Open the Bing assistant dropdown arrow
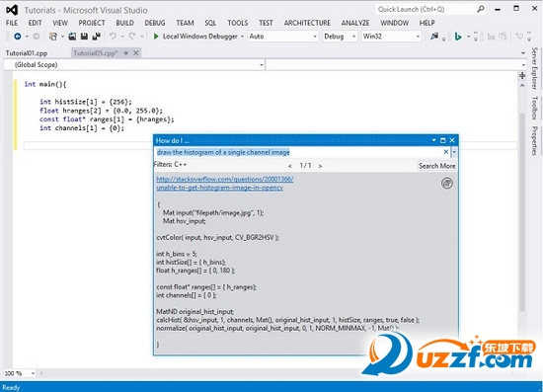Viewport: 543px width, 392px height. tap(468, 37)
